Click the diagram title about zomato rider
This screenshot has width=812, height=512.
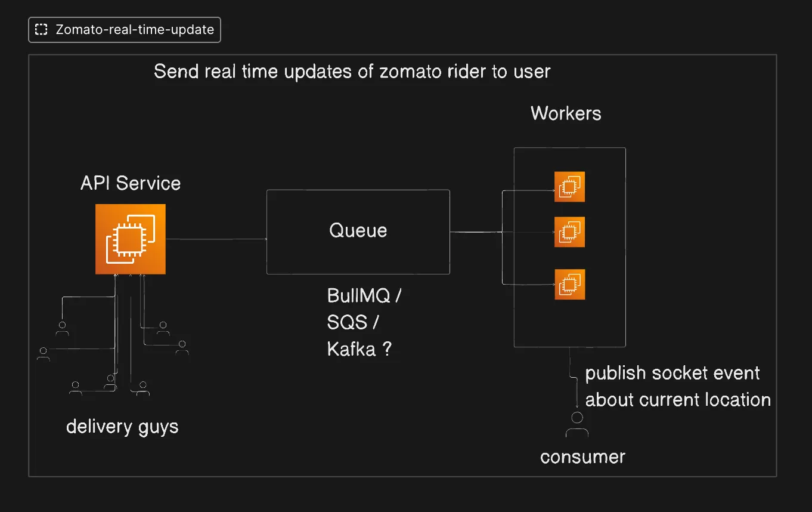pos(352,72)
